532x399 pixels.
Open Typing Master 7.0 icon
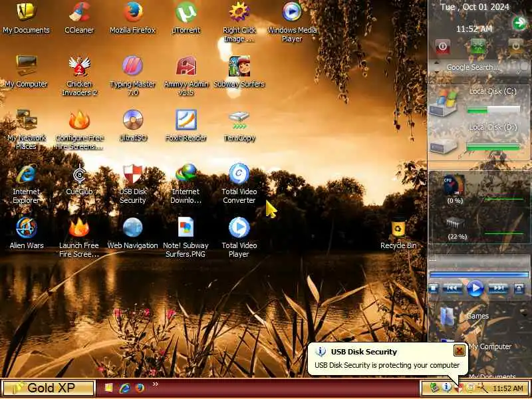[132, 76]
